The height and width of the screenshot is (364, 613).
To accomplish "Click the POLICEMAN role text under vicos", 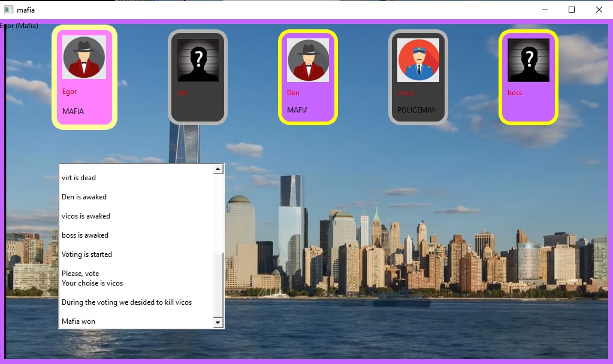I will tap(416, 110).
